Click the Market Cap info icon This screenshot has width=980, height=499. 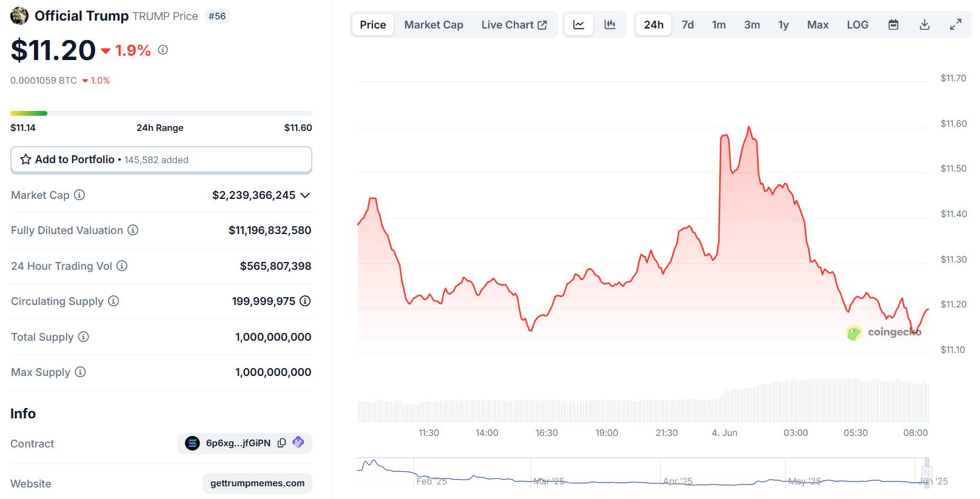coord(79,195)
